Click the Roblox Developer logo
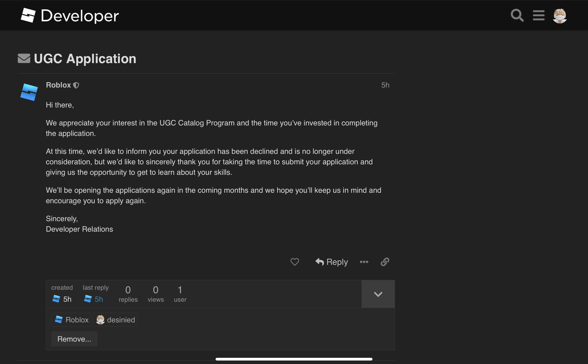Viewport: 588px width, 364px height. (70, 16)
